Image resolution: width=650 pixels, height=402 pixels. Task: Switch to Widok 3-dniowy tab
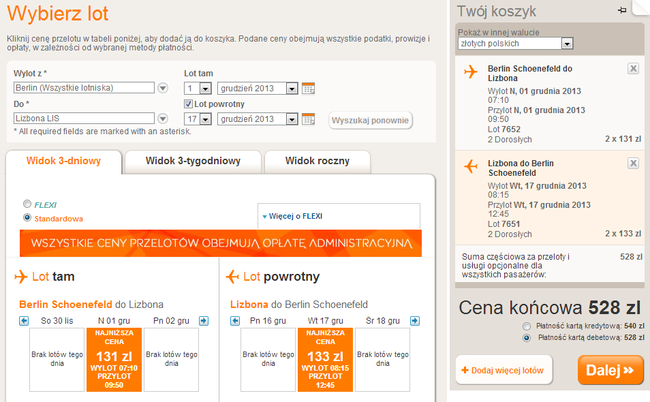(x=64, y=161)
